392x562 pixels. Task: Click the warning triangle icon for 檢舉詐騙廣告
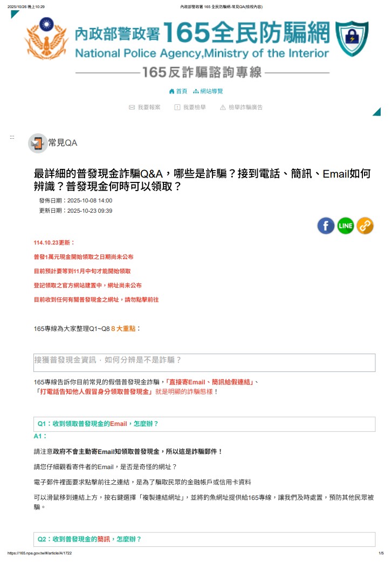223,107
